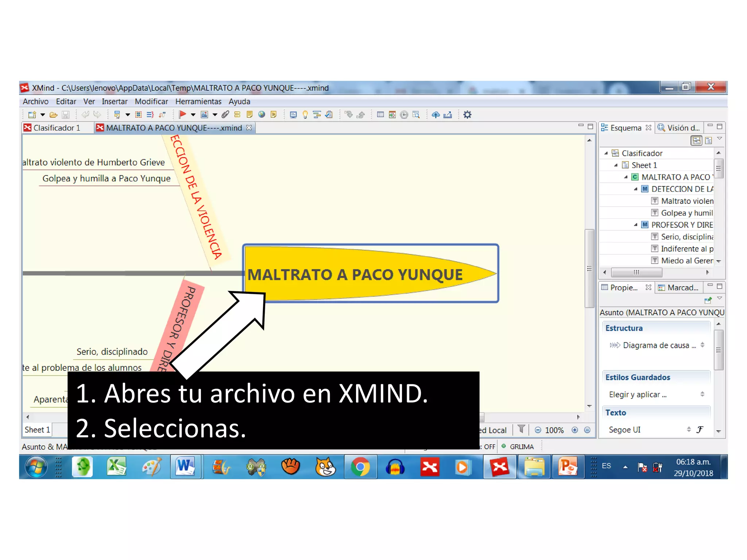Open the Modificar menu
Screen dimensions: 747x560
point(151,101)
